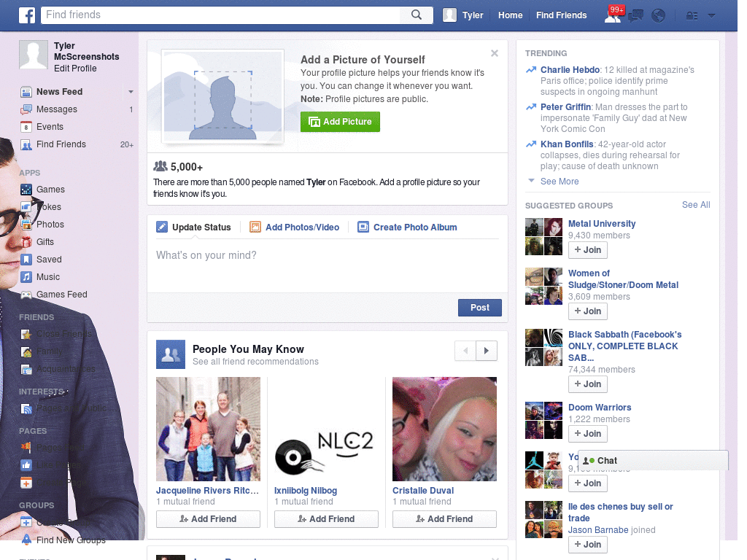This screenshot has width=747, height=560.
Task: Click See All suggested groups
Action: [x=695, y=205]
